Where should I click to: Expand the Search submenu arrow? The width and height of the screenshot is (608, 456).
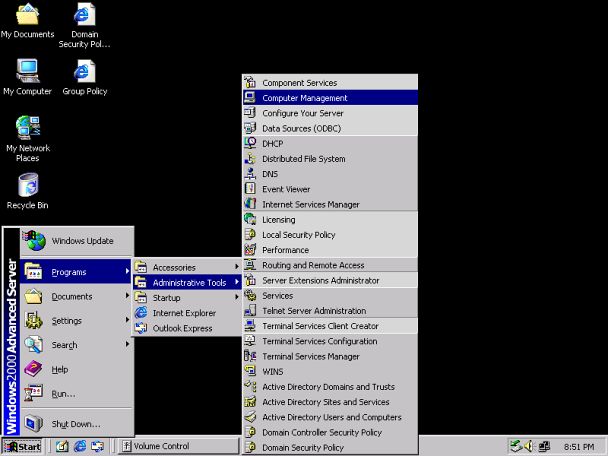click(x=127, y=344)
